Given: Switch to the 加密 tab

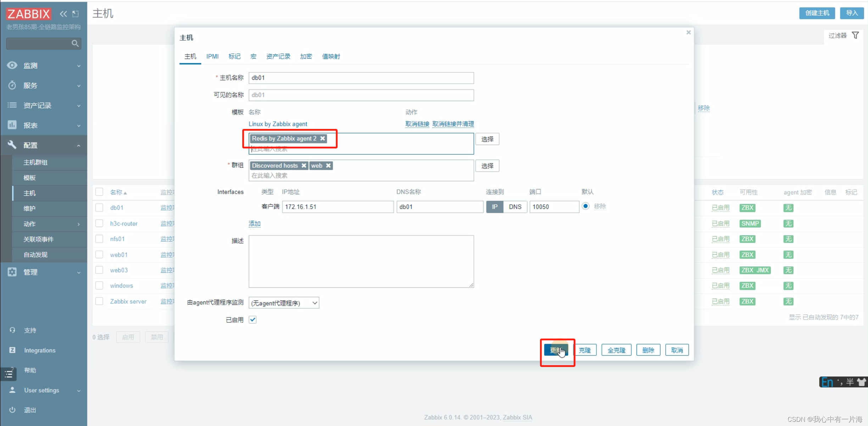Looking at the screenshot, I should coord(306,56).
